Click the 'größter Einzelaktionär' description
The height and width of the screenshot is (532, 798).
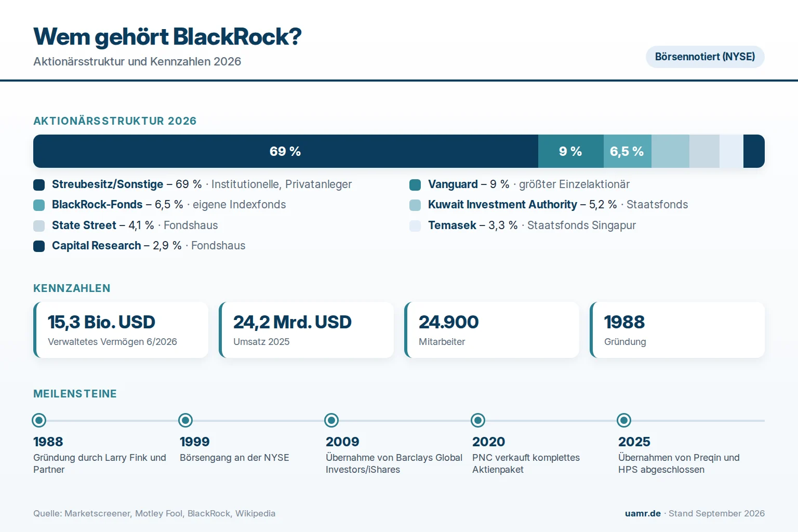[x=574, y=184]
